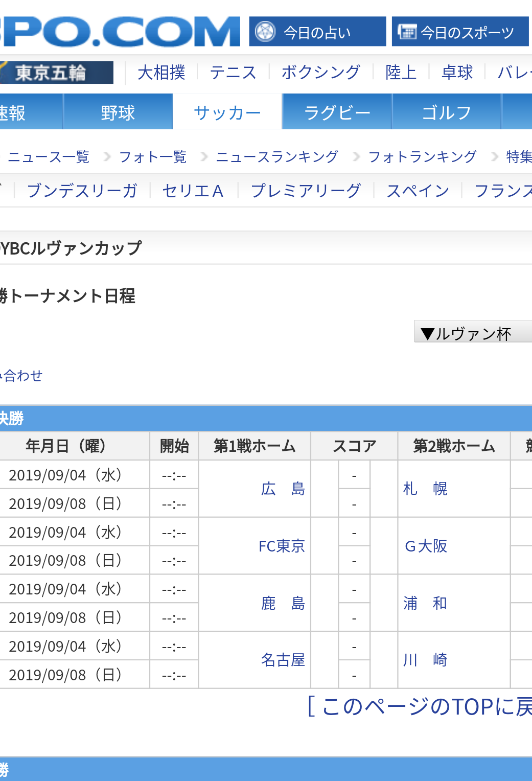Go to 大相撲 section

tap(161, 73)
